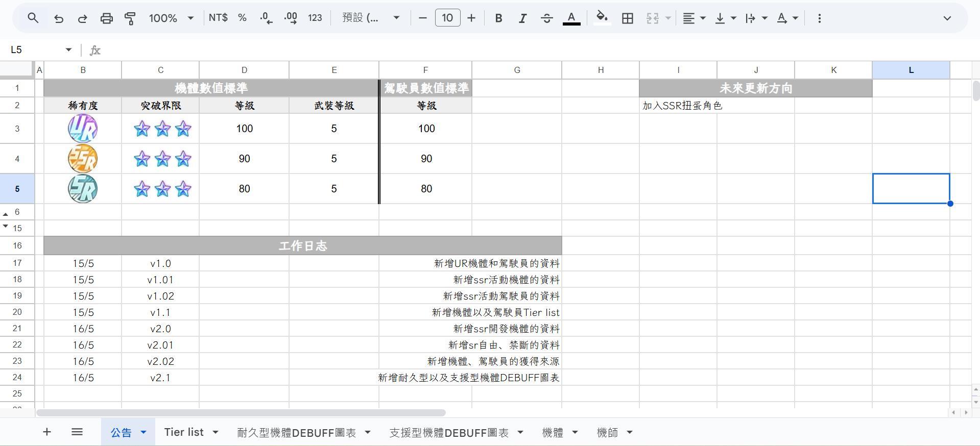Switch to the Tier list sheet tab
The width and height of the screenshot is (980, 446).
(184, 432)
